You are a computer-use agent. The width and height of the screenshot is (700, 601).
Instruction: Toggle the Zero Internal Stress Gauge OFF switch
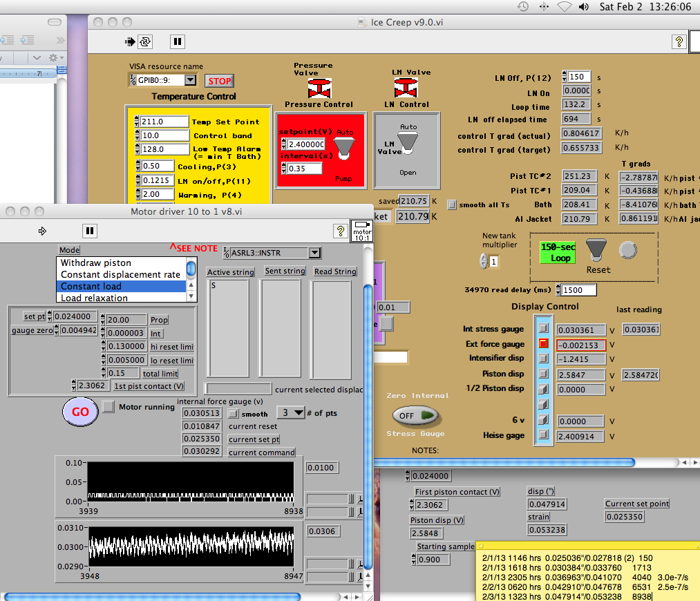click(x=415, y=415)
